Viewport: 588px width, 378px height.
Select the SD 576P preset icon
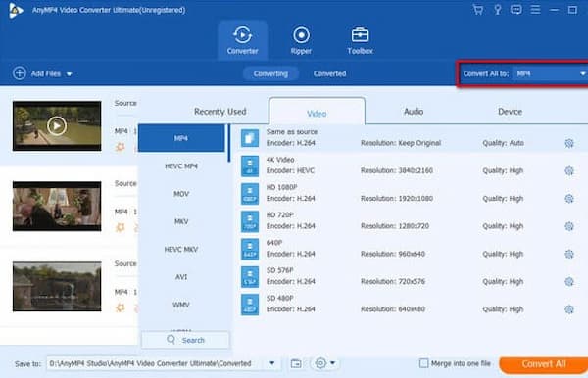click(250, 277)
